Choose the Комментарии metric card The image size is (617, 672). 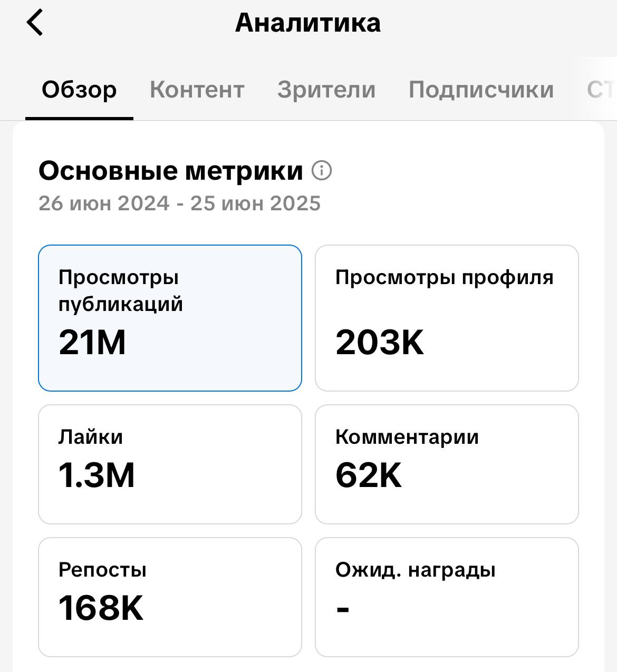coord(447,464)
